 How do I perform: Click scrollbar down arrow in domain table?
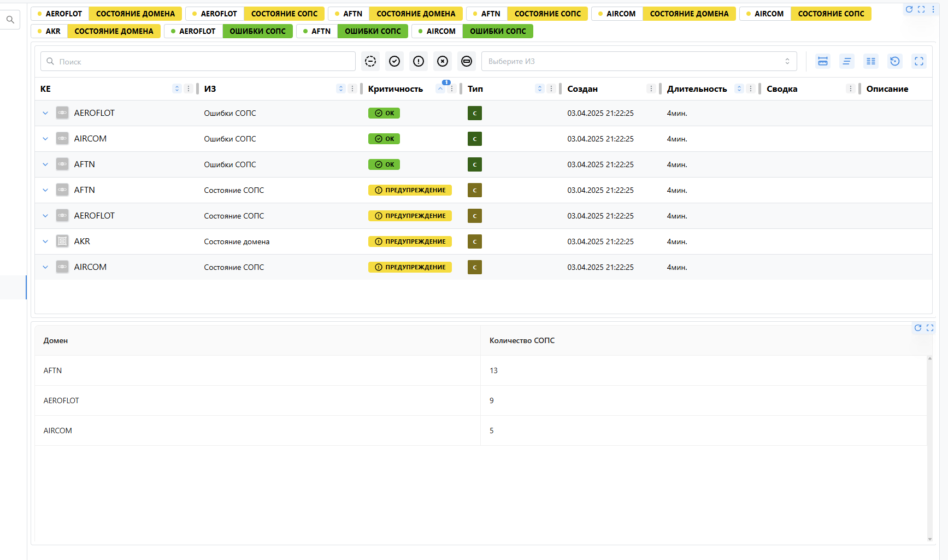[x=930, y=539]
